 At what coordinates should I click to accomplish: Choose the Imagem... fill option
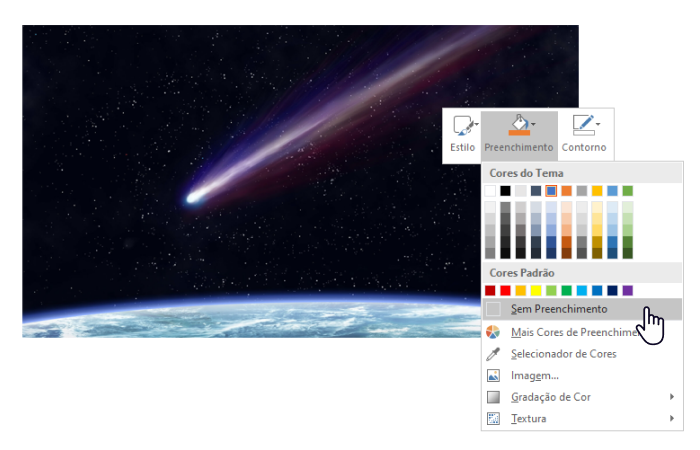(582, 375)
